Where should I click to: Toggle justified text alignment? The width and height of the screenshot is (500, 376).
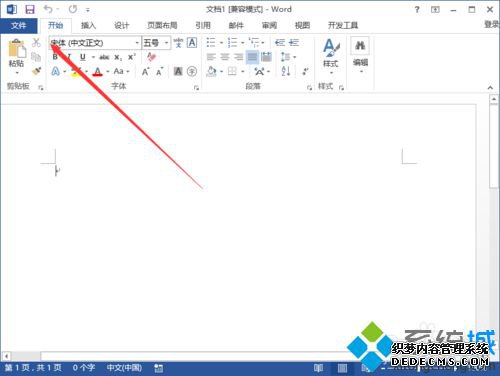[x=252, y=57]
